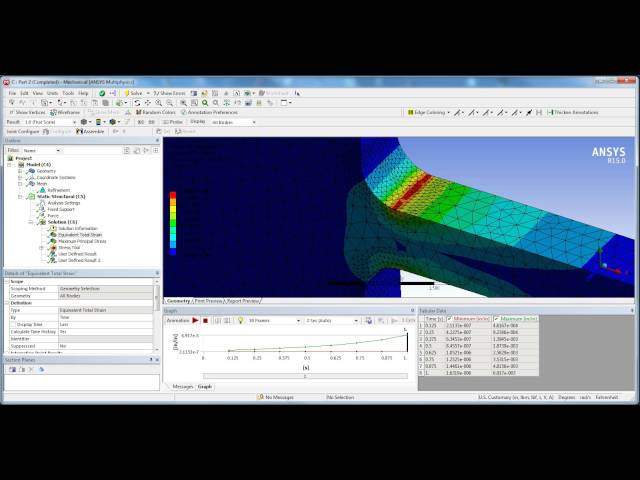Switch to the Graph tab
The width and height of the screenshot is (640, 480).
(204, 387)
